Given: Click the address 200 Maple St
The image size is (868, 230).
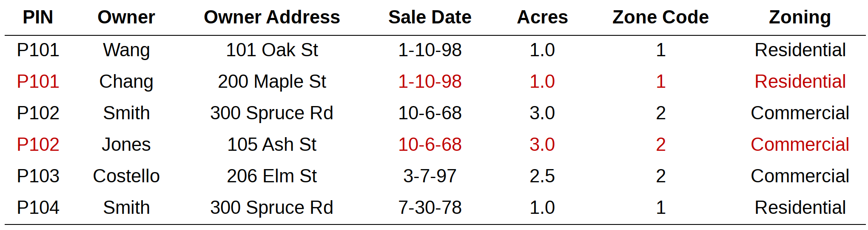Looking at the screenshot, I should [272, 82].
